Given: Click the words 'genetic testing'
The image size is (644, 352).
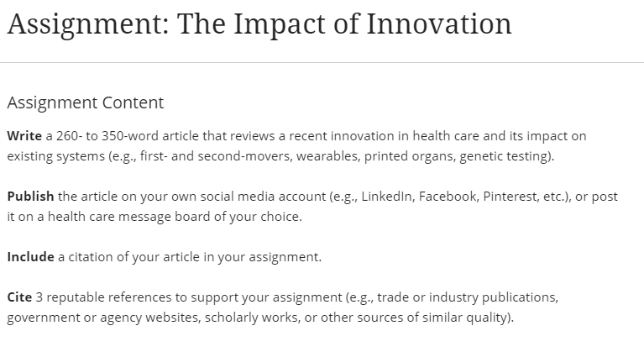Looking at the screenshot, I should 505,156.
